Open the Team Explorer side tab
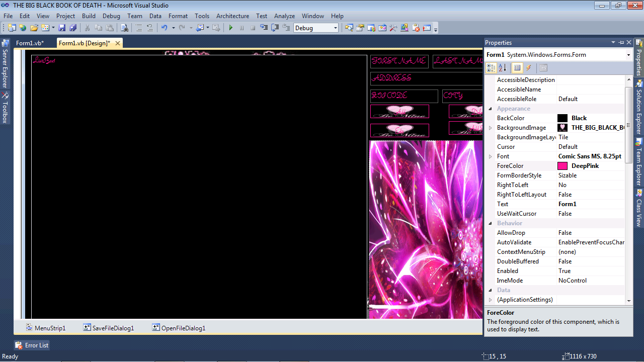 tap(639, 162)
